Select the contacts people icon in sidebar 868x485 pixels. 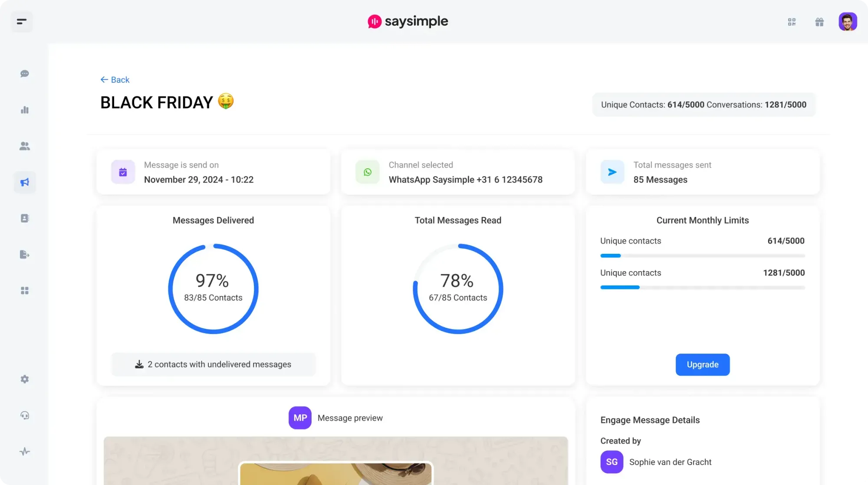click(25, 146)
